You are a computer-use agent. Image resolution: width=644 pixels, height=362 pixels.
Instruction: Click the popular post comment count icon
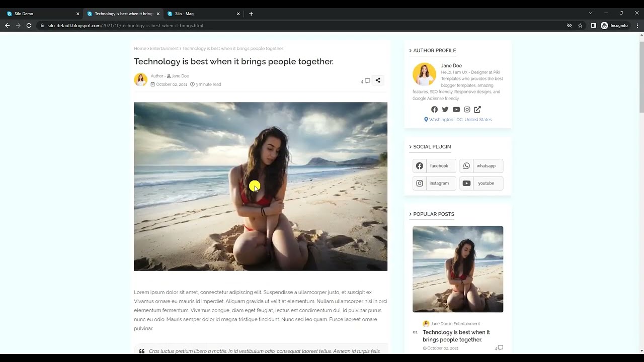tap(500, 348)
